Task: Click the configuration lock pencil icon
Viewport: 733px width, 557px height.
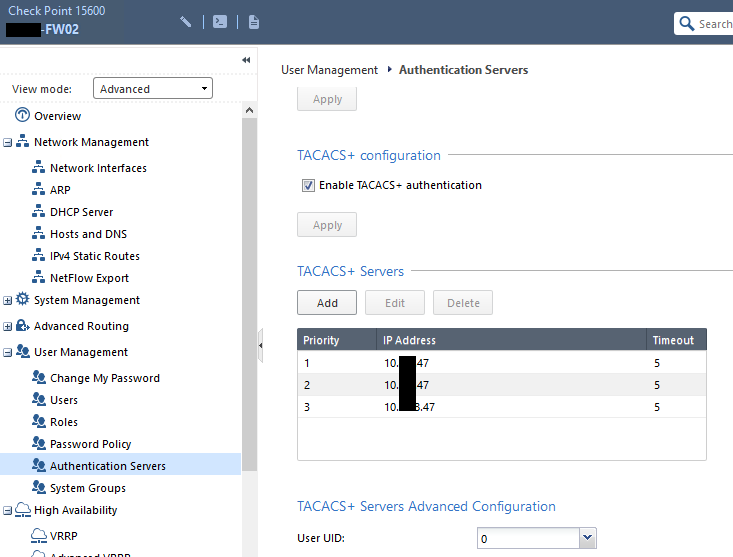Action: pyautogui.click(x=186, y=21)
